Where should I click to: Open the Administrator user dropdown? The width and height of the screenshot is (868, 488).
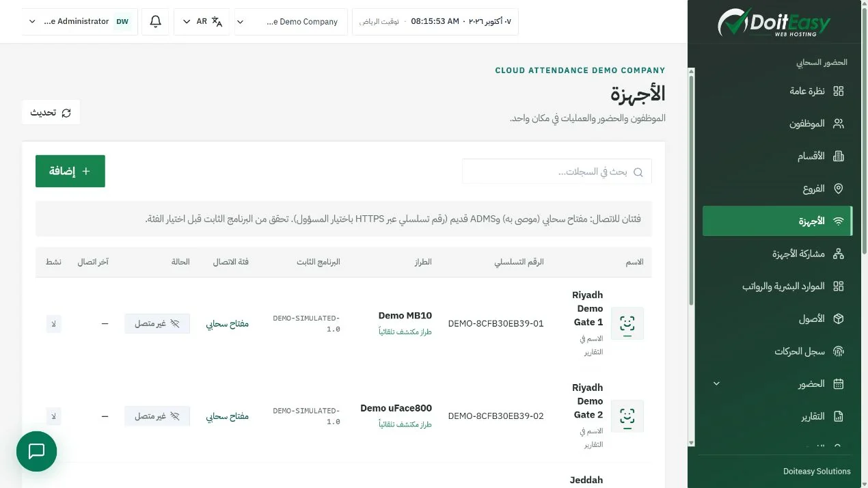(x=81, y=21)
